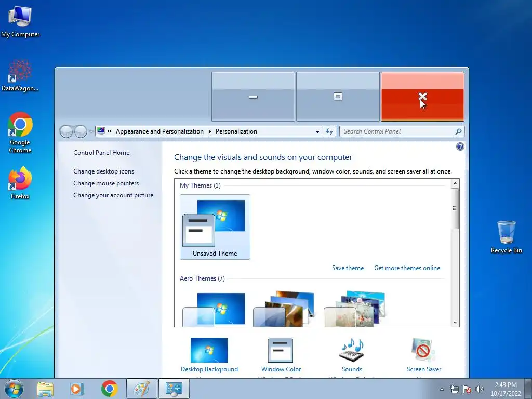
Task: Click Save theme link
Action: (x=348, y=268)
